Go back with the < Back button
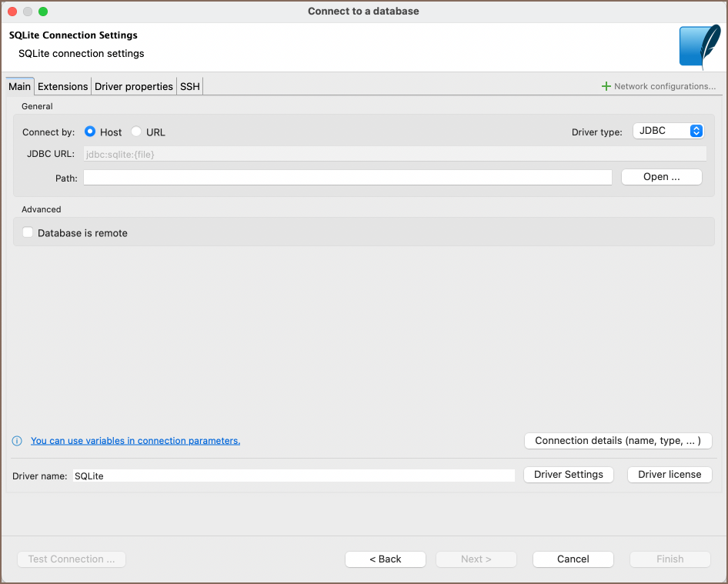This screenshot has height=584, width=728. tap(385, 559)
